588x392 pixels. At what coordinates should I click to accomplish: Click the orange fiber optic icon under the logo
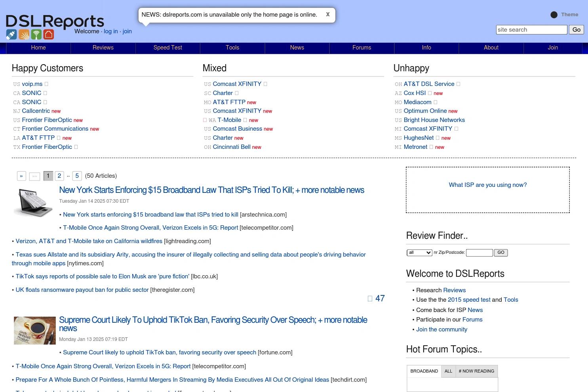coord(24,34)
